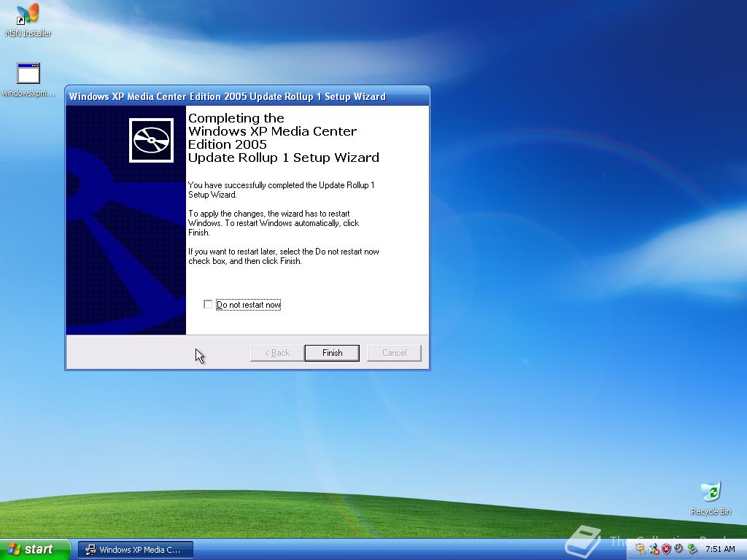
Task: Open the Start menu
Action: [33, 549]
